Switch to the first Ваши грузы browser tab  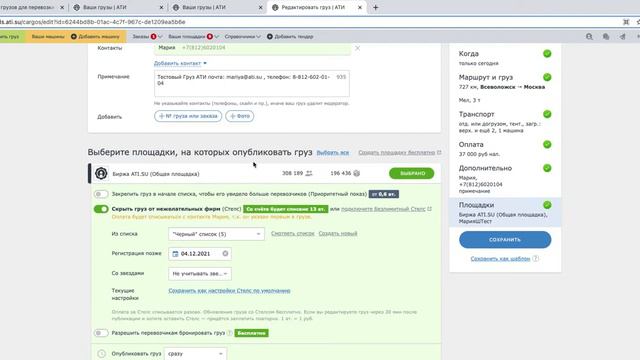point(118,7)
